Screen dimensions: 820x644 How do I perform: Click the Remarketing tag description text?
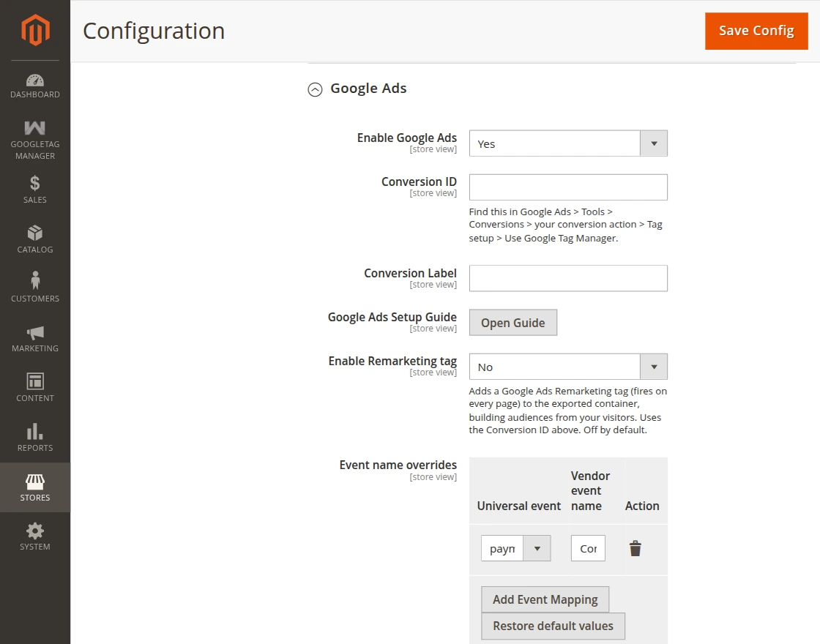pos(568,411)
